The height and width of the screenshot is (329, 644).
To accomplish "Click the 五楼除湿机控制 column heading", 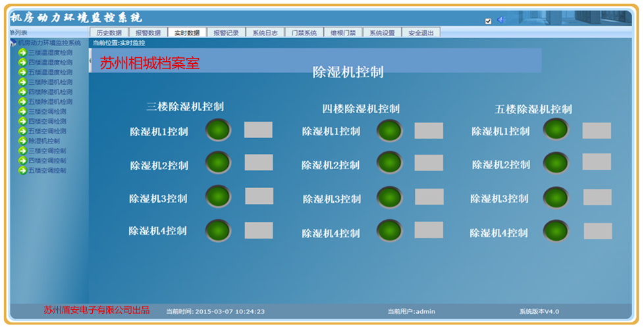I will pyautogui.click(x=533, y=109).
